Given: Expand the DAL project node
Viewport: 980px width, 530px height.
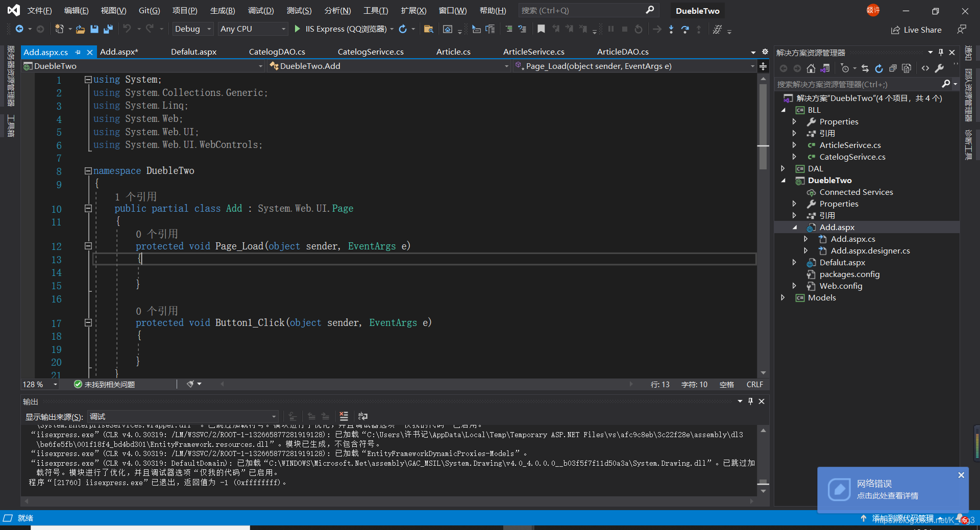Looking at the screenshot, I should pyautogui.click(x=783, y=168).
